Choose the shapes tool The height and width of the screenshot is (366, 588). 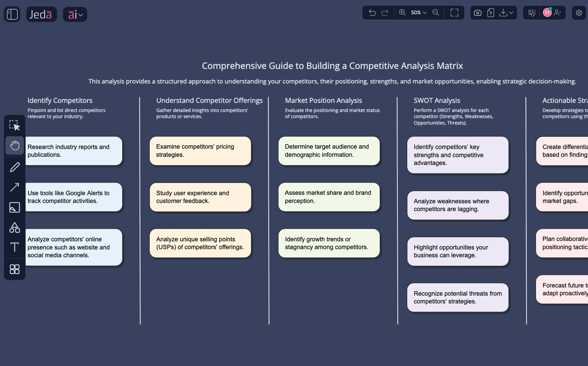tap(15, 227)
